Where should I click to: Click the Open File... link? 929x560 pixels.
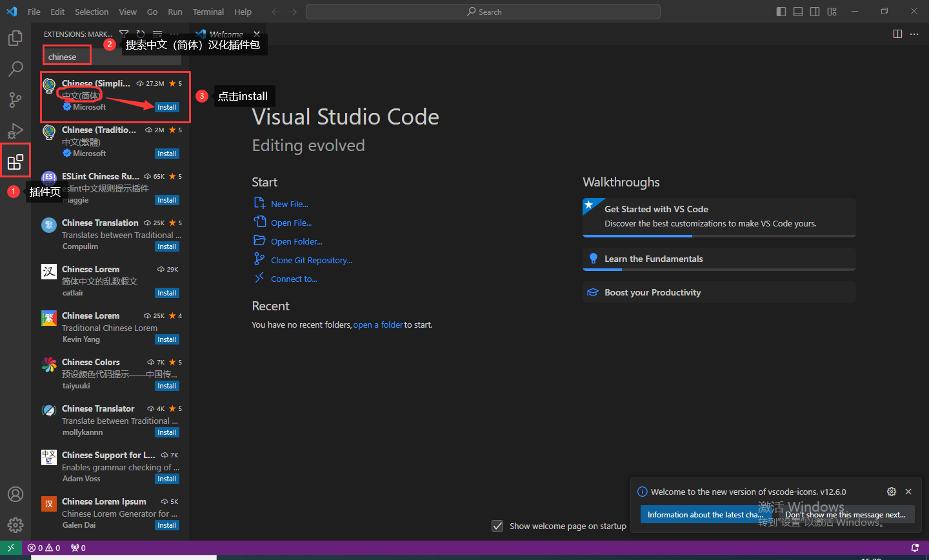pyautogui.click(x=291, y=223)
